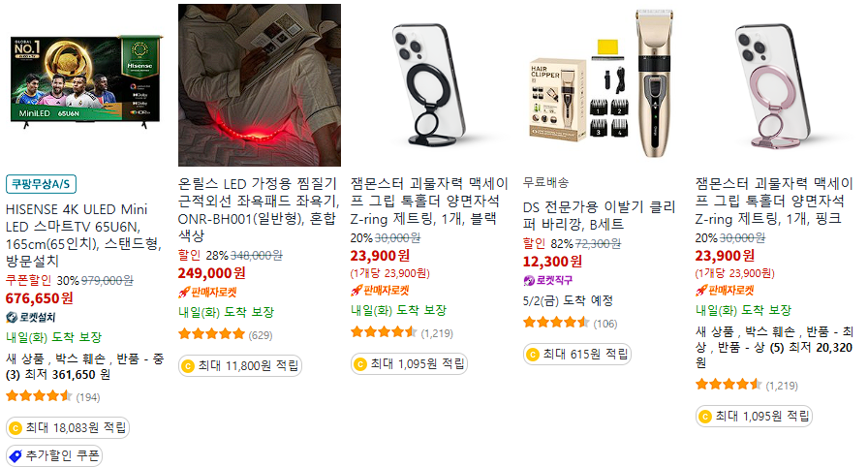Open the pink Z-ring phone holder image

click(774, 84)
